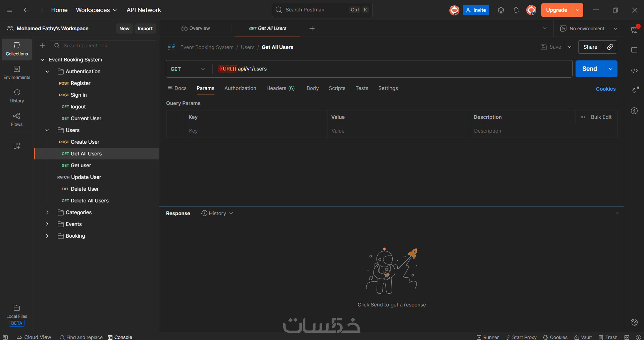Open the help icon in status bar
Image resolution: width=644 pixels, height=340 pixels.
pyautogui.click(x=638, y=337)
